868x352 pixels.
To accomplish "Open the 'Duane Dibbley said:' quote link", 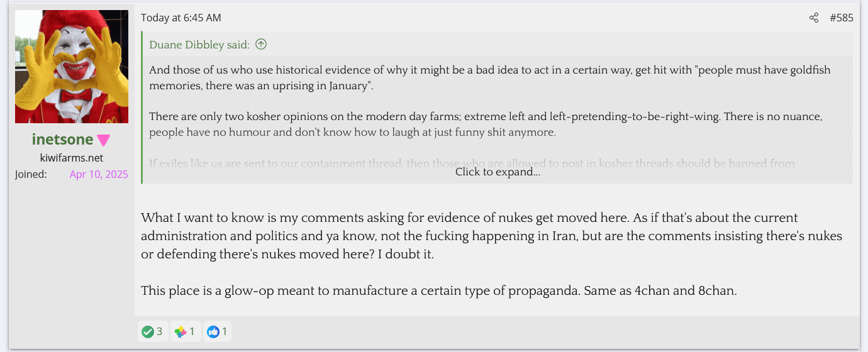I will 199,44.
